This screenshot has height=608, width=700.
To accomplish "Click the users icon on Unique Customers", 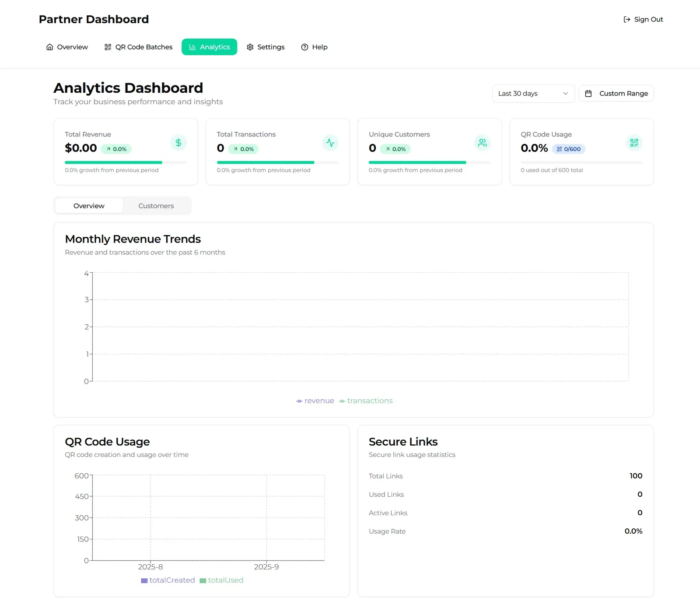I will (482, 143).
